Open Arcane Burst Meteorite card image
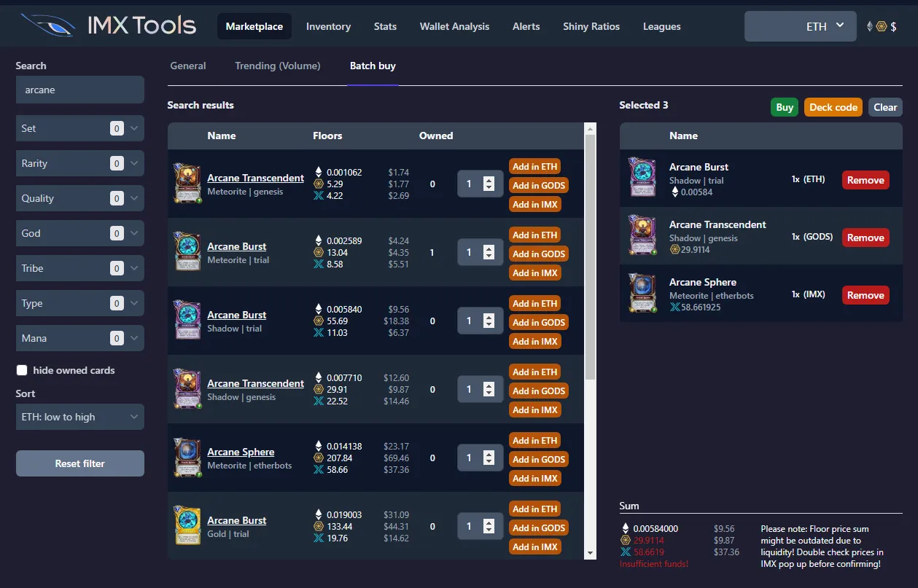918x588 pixels. [x=187, y=252]
